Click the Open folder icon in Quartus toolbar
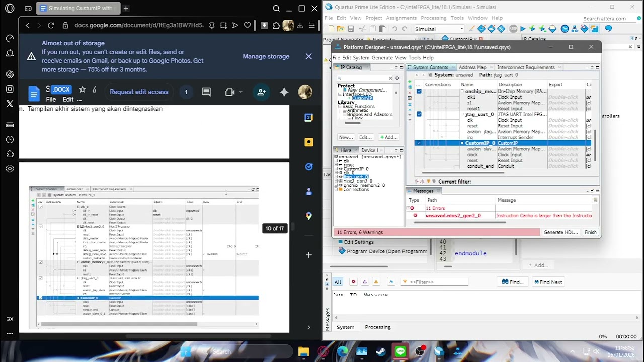 pos(340,29)
